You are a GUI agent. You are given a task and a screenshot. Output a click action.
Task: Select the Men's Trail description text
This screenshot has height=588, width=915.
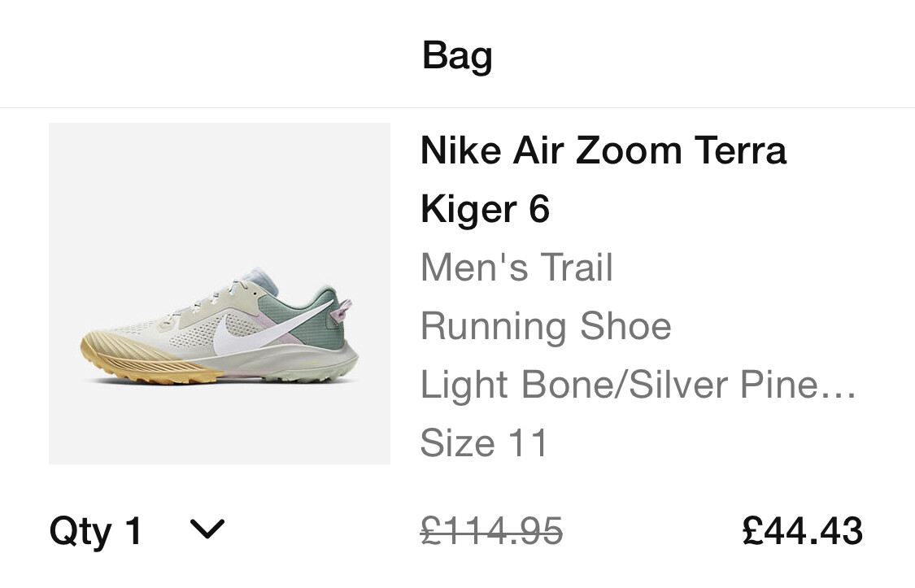(x=516, y=268)
